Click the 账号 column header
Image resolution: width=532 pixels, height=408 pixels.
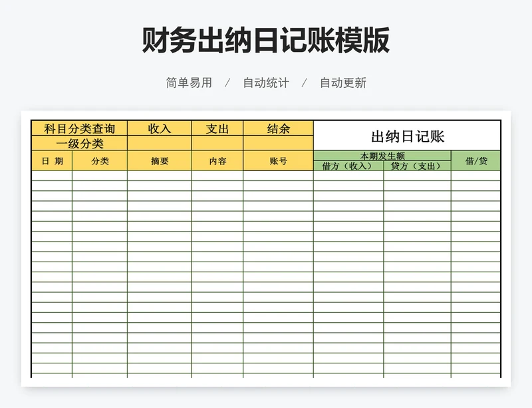point(278,160)
